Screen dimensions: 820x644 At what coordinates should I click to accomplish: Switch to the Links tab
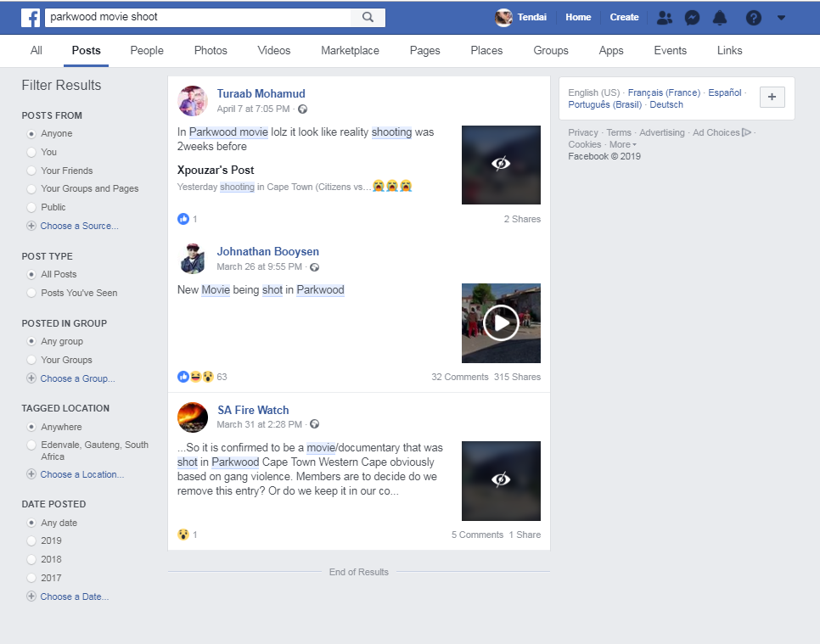(729, 51)
